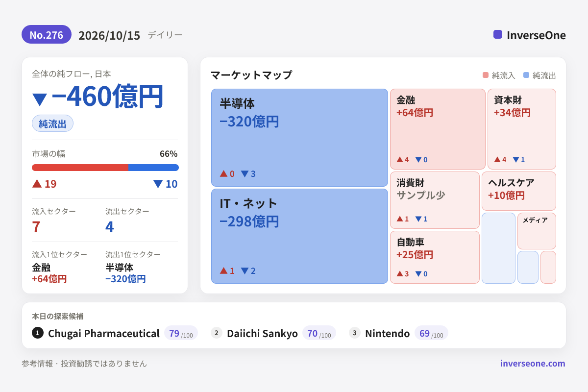Click the large down triangle beside −460億円
This screenshot has height=392, width=588.
(x=39, y=99)
